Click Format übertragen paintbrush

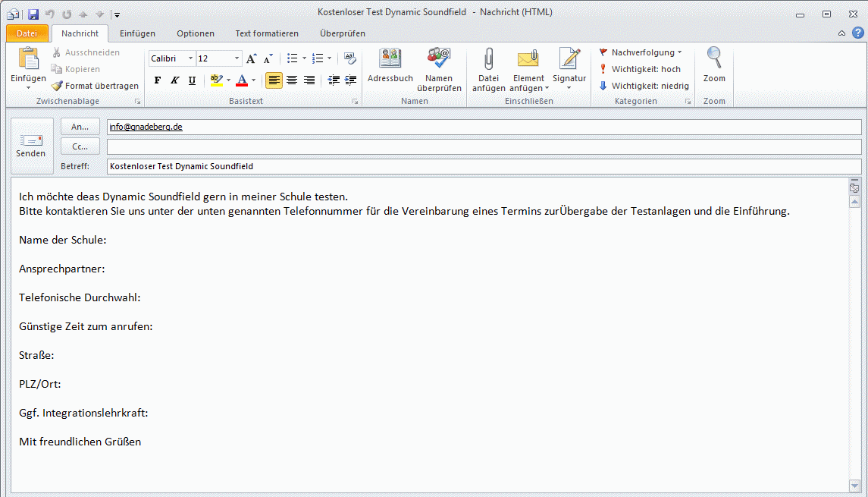pos(95,85)
